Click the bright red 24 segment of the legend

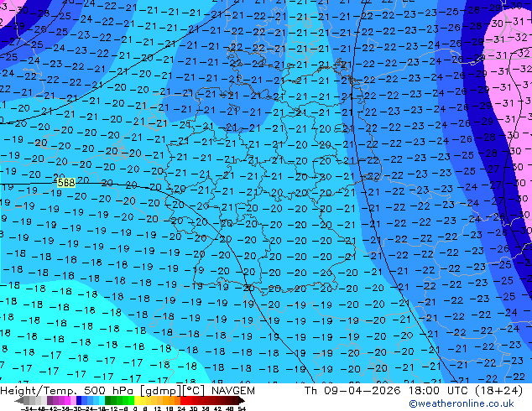[183, 400]
